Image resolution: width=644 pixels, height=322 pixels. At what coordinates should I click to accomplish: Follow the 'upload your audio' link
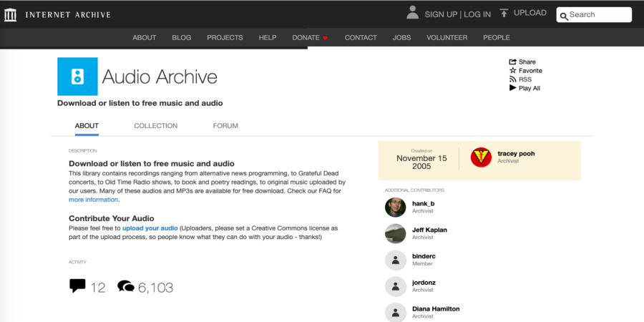click(x=150, y=228)
